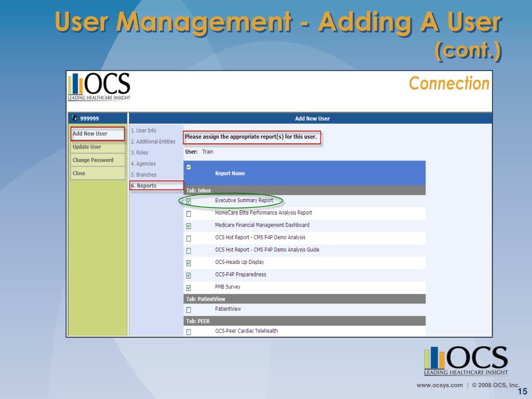Click the 999999 account number
532x399 pixels.
[89, 118]
